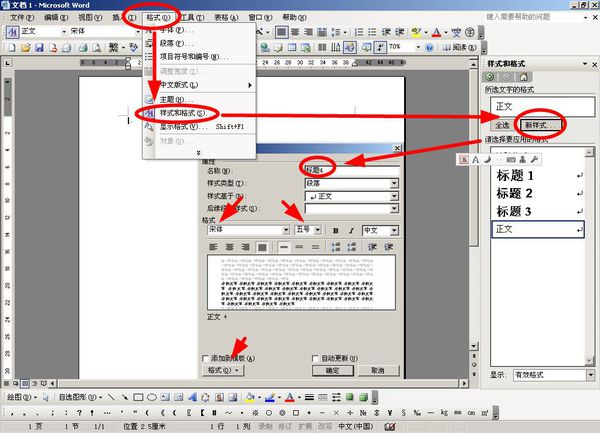Click the Shadow Style icon in Drawing toolbar

tap(350, 397)
